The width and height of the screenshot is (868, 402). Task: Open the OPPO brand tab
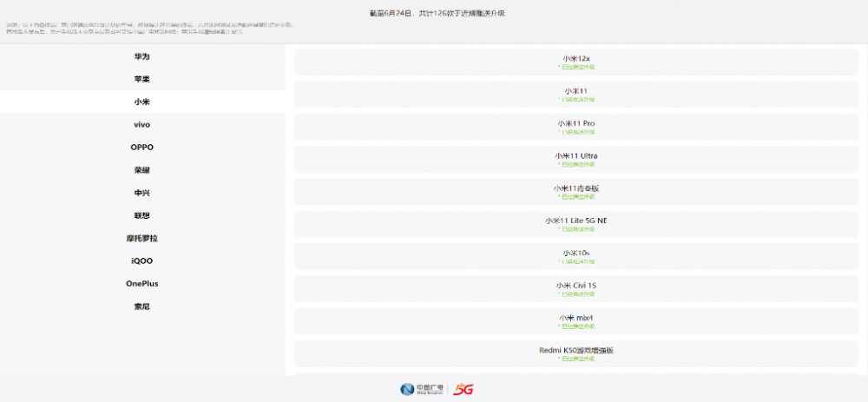click(x=142, y=148)
